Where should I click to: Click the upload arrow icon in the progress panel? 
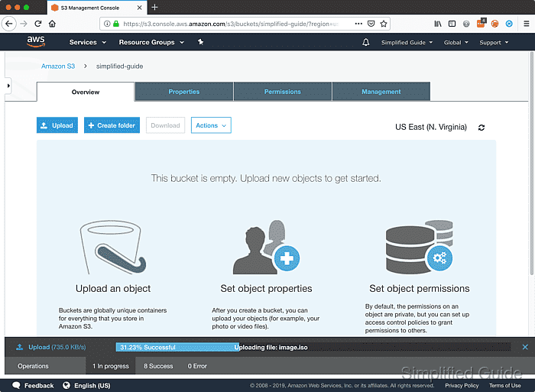(x=19, y=347)
